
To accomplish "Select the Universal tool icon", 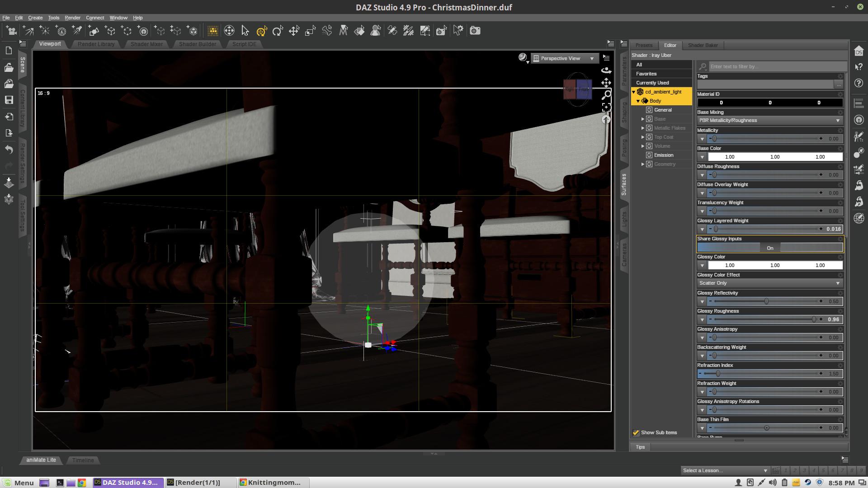I will click(x=261, y=31).
